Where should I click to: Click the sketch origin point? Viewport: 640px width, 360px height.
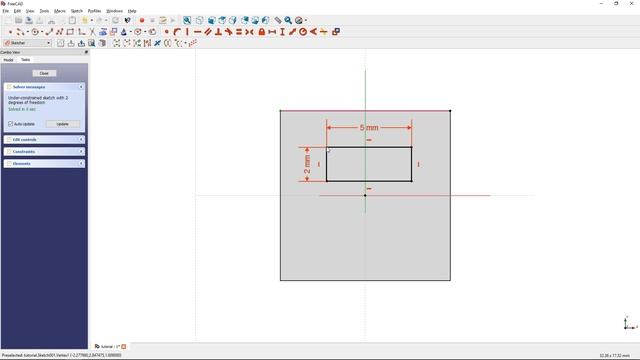[365, 196]
